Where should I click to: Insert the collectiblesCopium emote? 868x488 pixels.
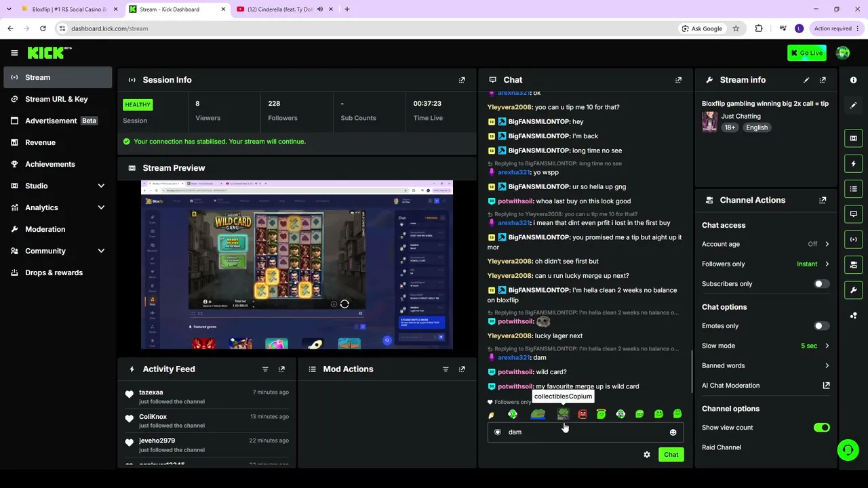(563, 414)
